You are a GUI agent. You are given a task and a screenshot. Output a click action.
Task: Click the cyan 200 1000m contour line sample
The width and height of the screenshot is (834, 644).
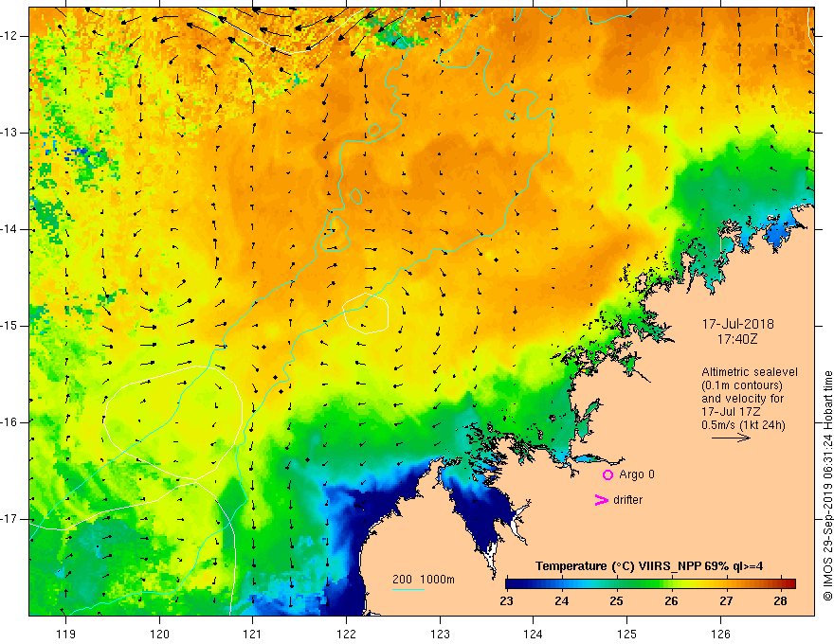tap(408, 590)
